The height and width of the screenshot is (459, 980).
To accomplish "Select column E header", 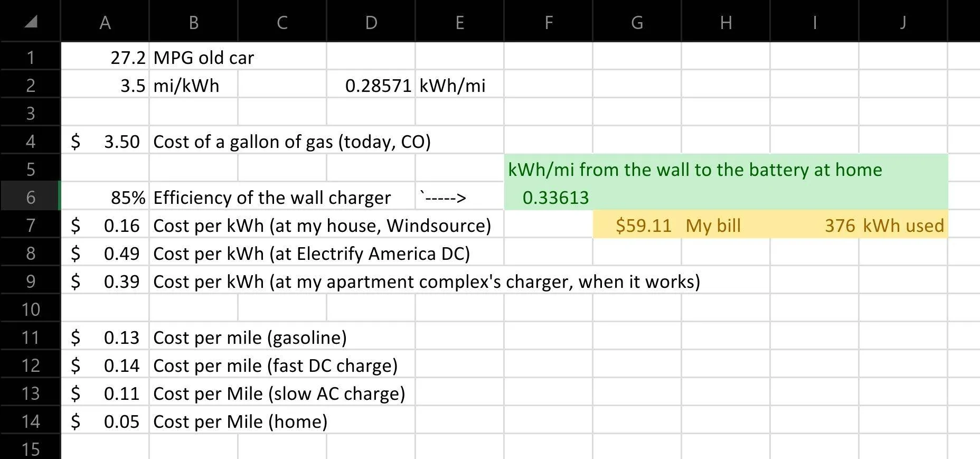I will (460, 22).
